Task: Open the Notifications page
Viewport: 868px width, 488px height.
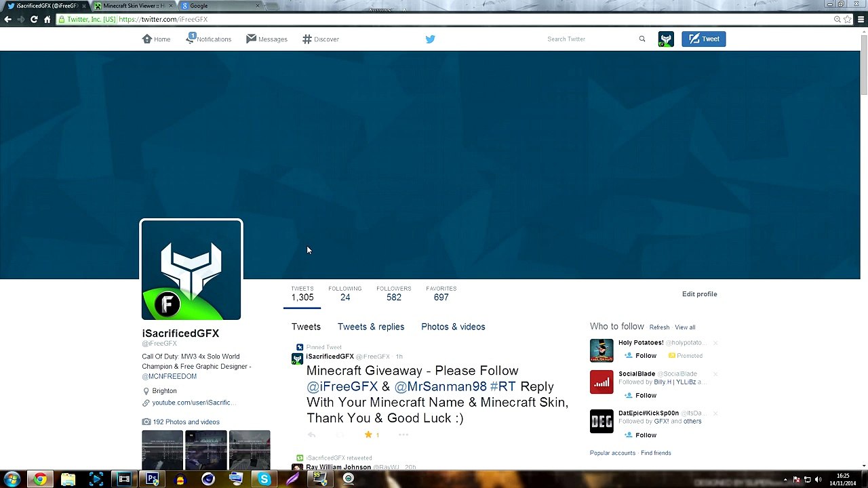Action: (x=209, y=39)
